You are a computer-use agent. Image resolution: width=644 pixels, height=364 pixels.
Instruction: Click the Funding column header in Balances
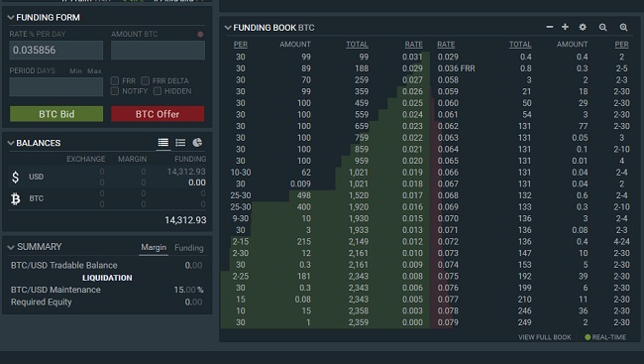click(x=190, y=159)
